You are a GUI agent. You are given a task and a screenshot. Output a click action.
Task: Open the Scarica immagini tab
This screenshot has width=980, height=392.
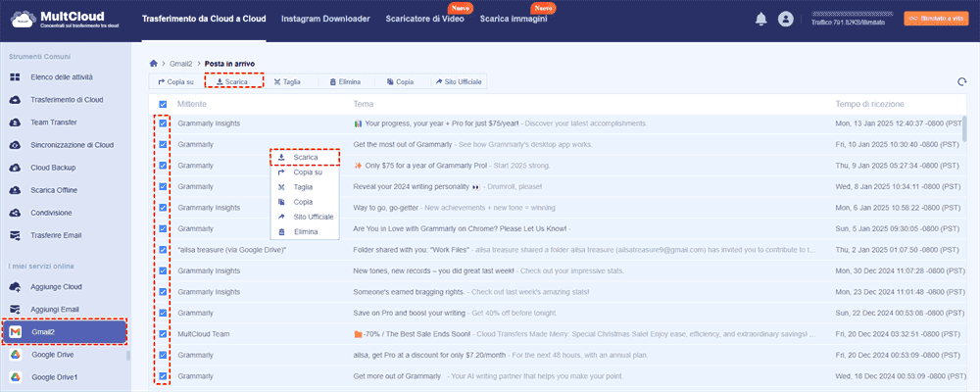click(514, 19)
